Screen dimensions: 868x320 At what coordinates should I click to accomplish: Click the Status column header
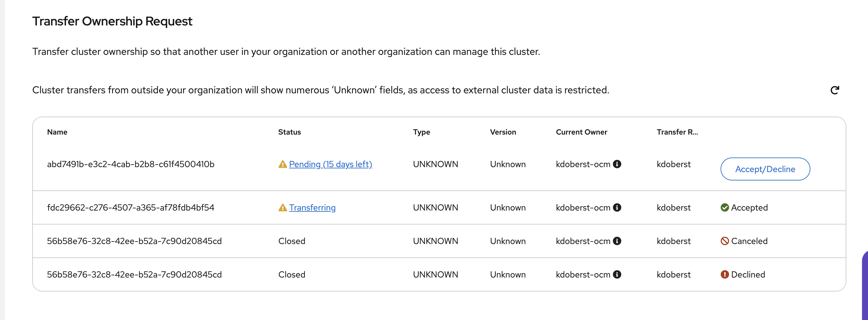[x=289, y=132]
